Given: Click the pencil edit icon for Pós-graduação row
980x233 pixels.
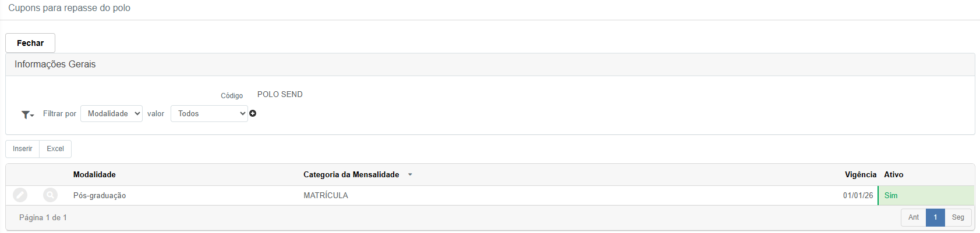Looking at the screenshot, I should [x=20, y=195].
